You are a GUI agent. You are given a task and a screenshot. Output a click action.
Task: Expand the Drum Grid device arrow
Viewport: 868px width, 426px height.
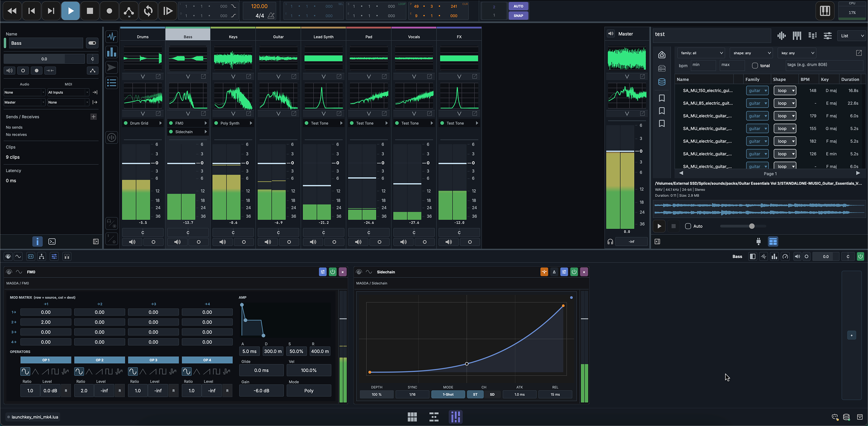160,123
